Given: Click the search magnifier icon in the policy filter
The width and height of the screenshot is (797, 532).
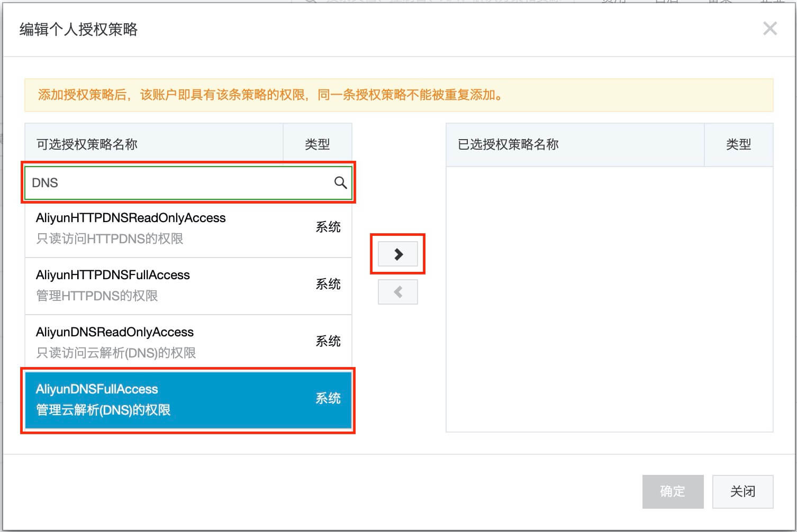Looking at the screenshot, I should coord(340,183).
